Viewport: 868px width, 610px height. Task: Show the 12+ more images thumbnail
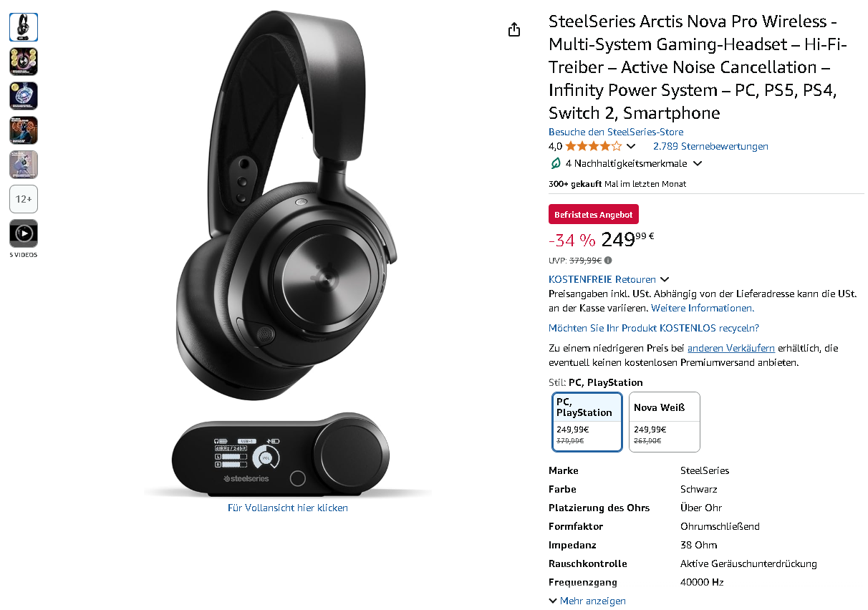point(24,199)
